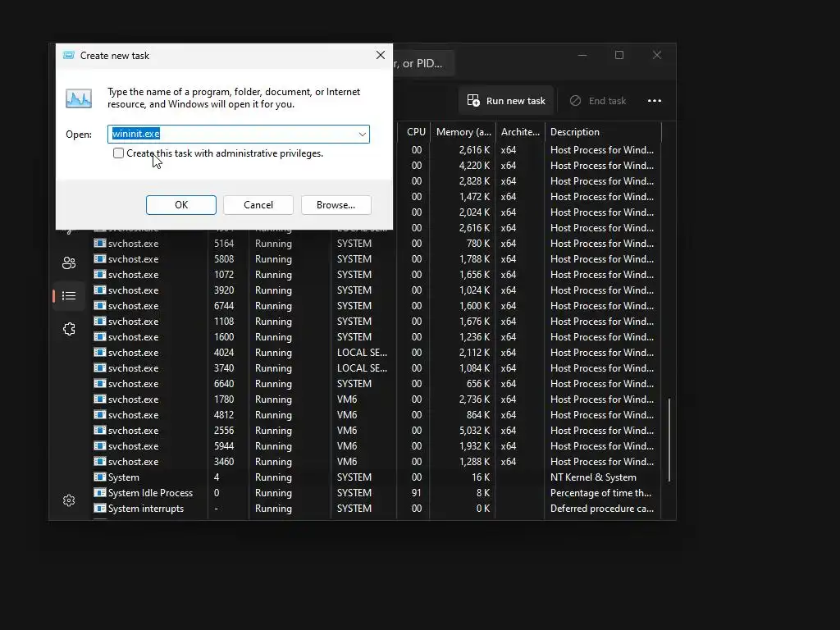Sort by the Description column header

pos(603,132)
